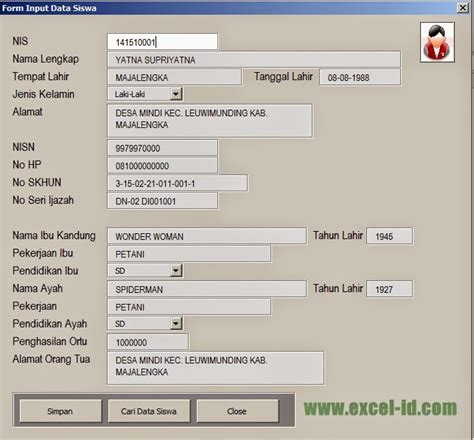Focus the Alamat Orang Tua text box
The image size is (474, 440).
[x=215, y=368]
